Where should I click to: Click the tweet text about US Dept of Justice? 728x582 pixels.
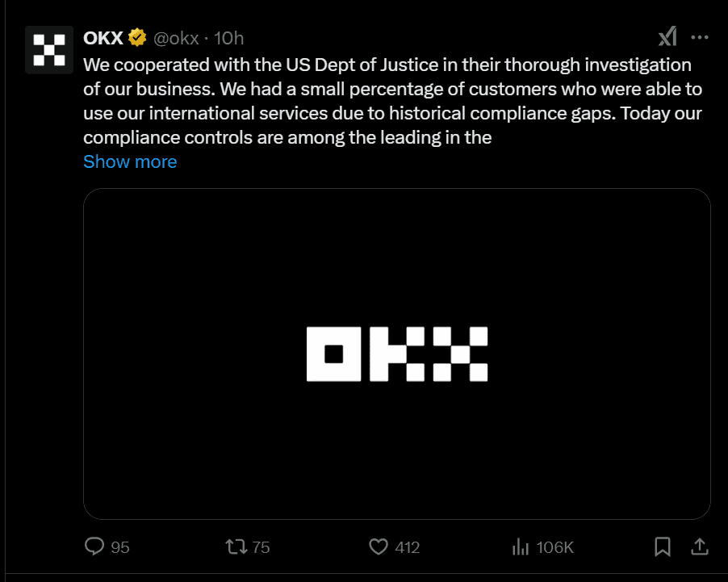pyautogui.click(x=393, y=101)
